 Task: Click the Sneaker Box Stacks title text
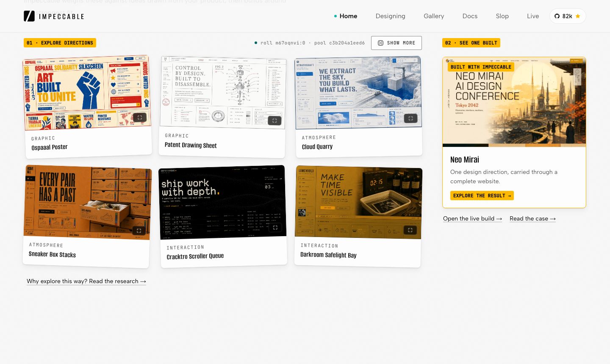pos(52,254)
